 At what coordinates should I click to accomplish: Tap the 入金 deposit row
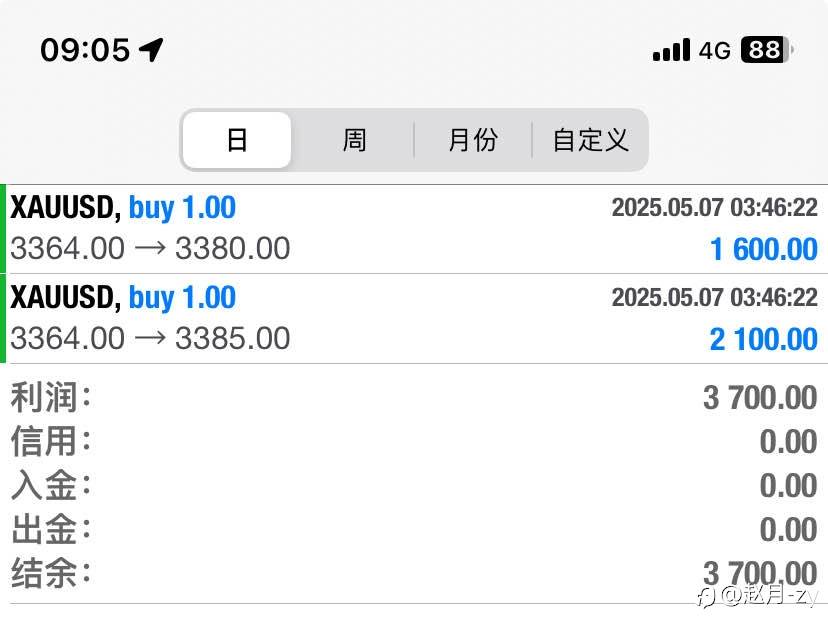tap(414, 485)
